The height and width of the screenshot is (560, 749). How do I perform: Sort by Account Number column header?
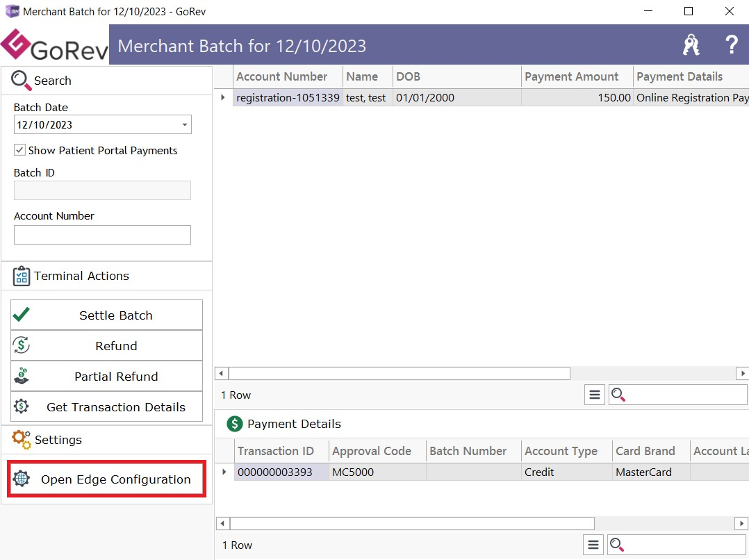point(288,76)
